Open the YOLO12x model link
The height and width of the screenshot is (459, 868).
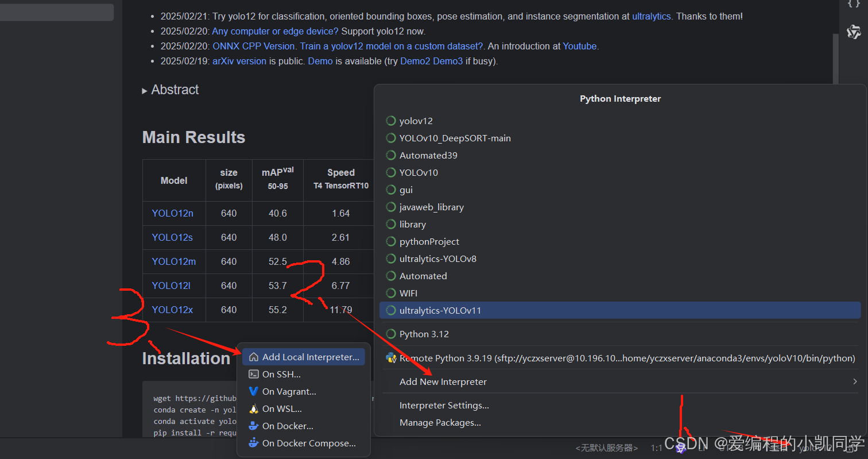coord(172,310)
